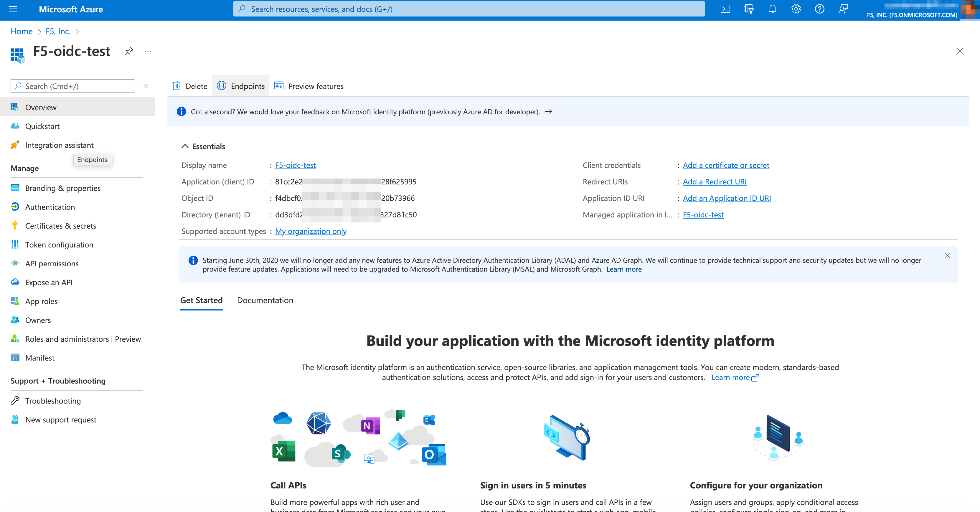Open Expose an API
The height and width of the screenshot is (512, 980).
click(x=49, y=282)
